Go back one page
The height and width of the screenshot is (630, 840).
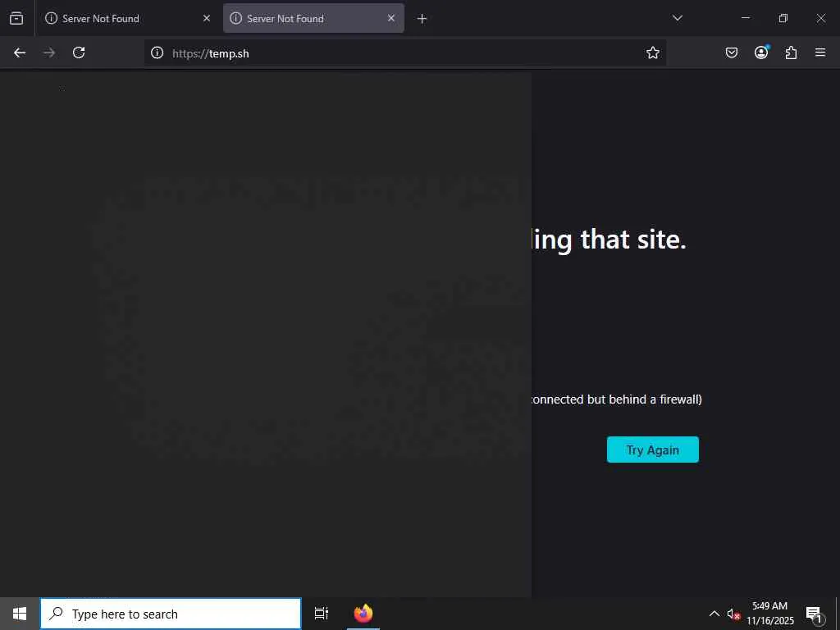(20, 52)
